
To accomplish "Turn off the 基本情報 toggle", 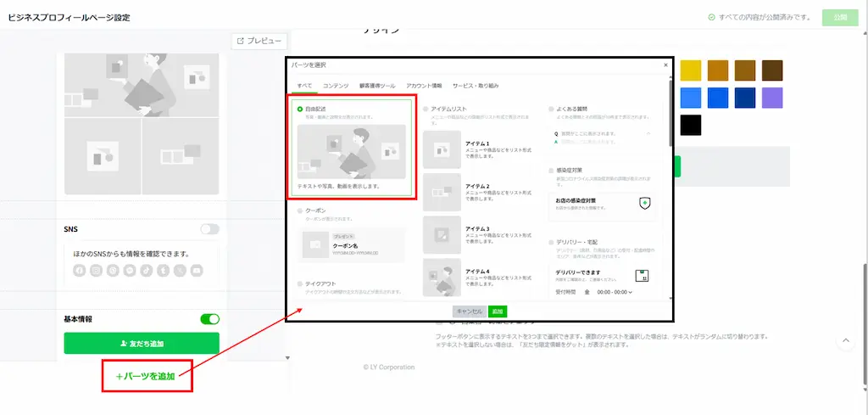I will pos(209,319).
